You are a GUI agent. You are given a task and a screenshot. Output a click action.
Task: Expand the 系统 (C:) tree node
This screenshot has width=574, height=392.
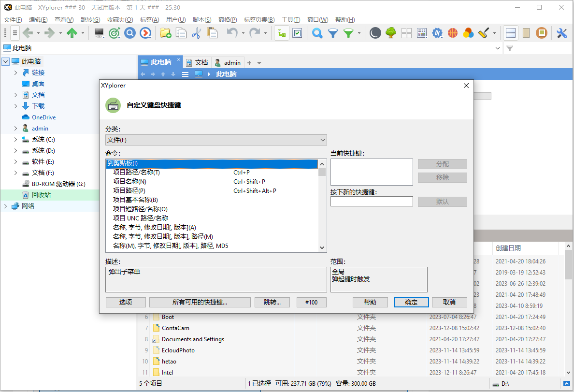point(15,139)
